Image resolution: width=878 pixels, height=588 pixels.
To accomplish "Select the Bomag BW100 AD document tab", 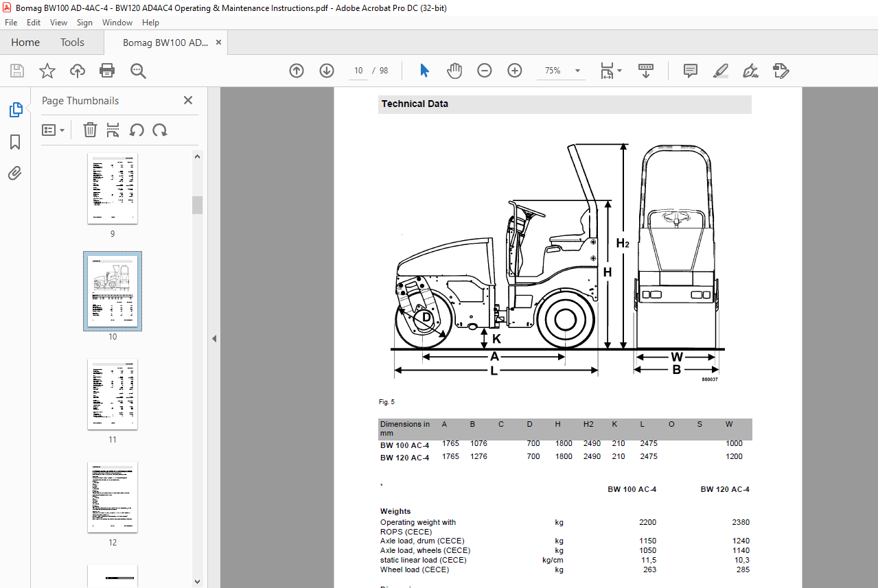I will coord(165,43).
